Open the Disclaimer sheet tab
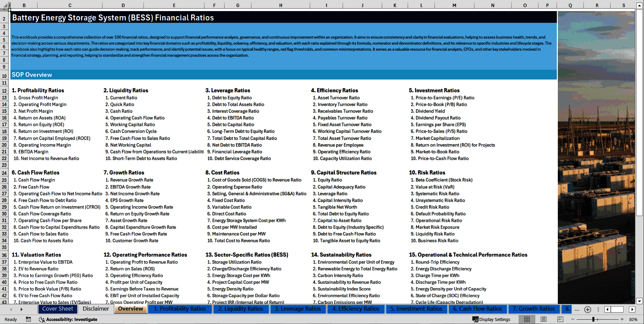Viewport: 644px width, 324px height. [x=95, y=309]
